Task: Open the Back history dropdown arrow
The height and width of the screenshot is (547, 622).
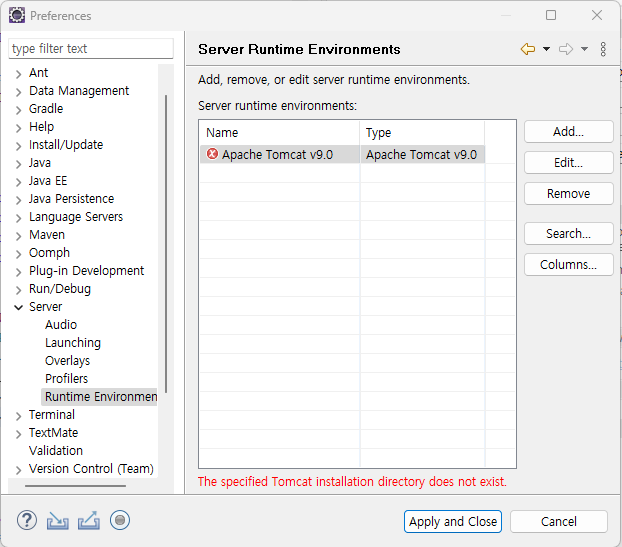Action: point(546,49)
